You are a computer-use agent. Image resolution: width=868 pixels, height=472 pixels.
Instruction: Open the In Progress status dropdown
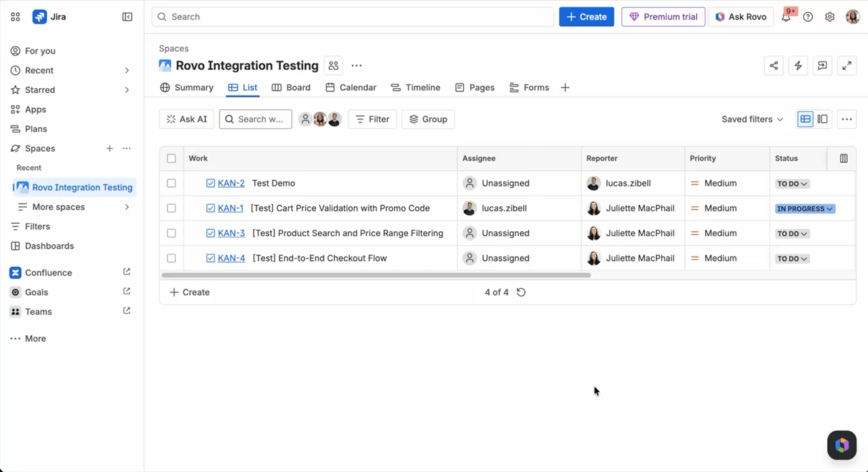pyautogui.click(x=805, y=209)
